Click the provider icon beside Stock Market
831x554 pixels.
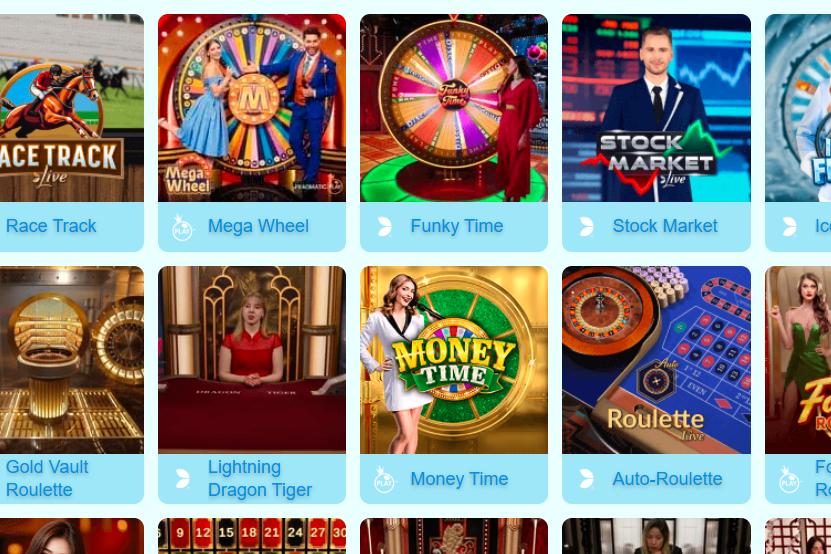(587, 226)
